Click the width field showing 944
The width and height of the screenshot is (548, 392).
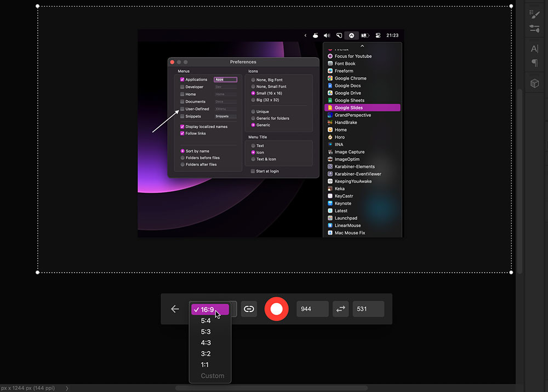[x=312, y=309]
